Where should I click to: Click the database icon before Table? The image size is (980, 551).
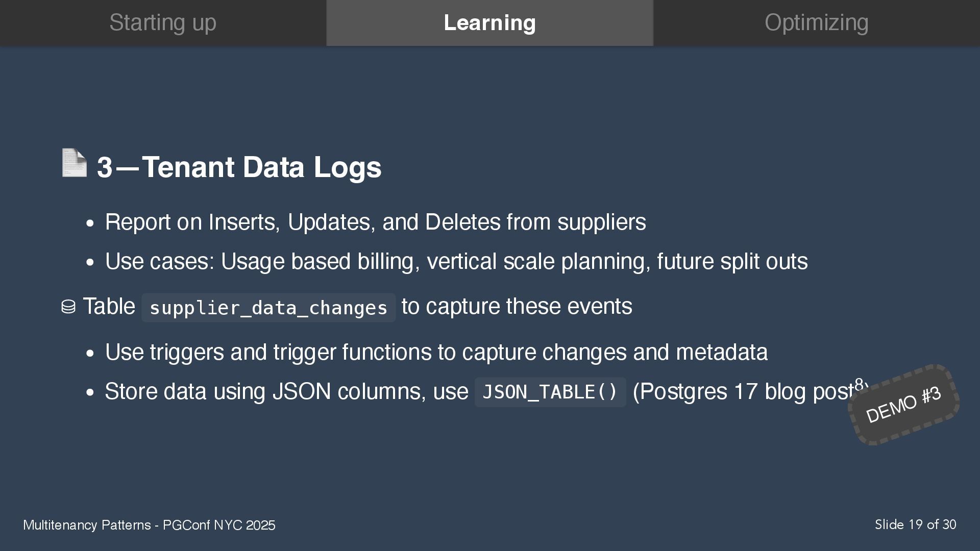pyautogui.click(x=68, y=307)
